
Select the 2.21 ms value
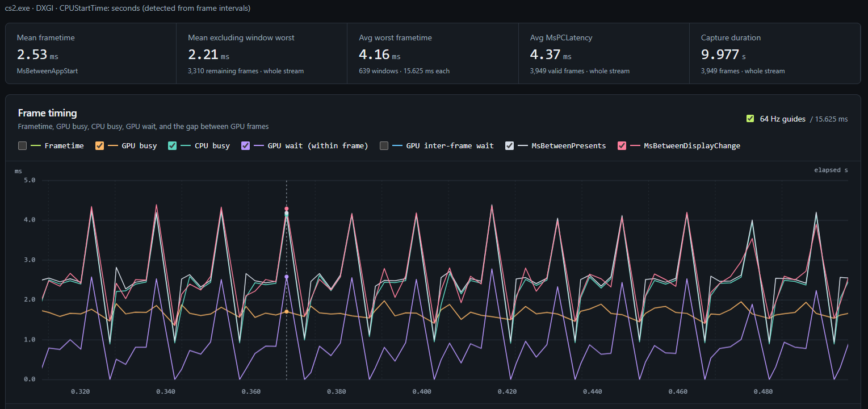(x=209, y=55)
